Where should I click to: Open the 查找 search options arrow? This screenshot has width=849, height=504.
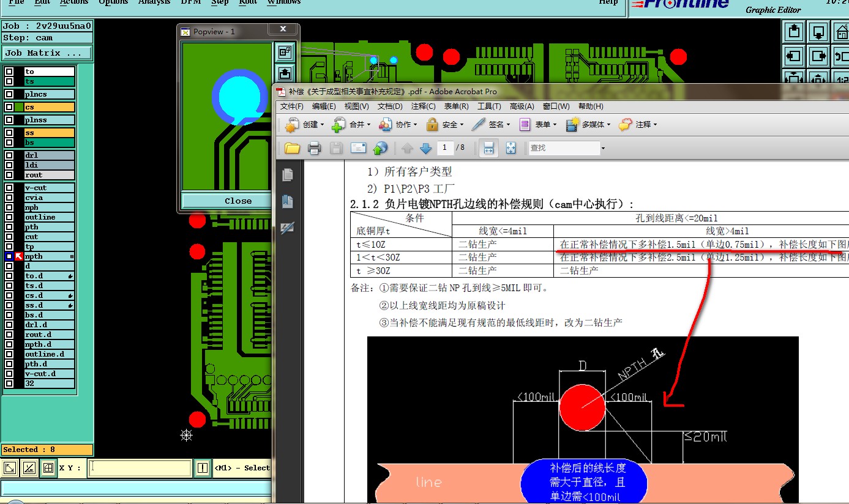(x=603, y=148)
